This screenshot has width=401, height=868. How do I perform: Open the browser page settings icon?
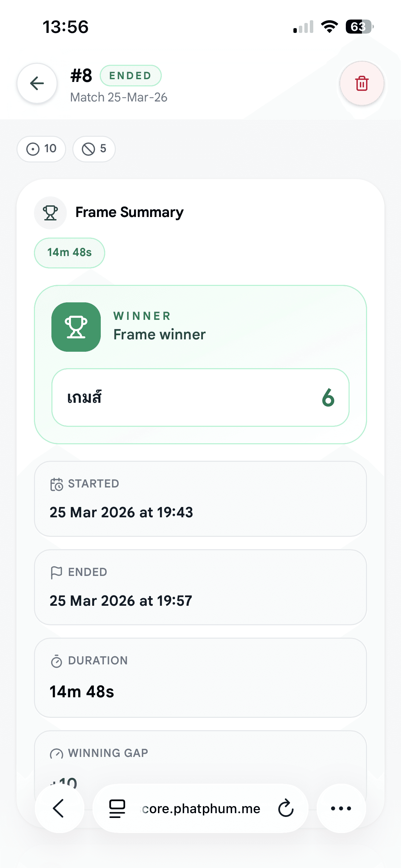tap(117, 808)
